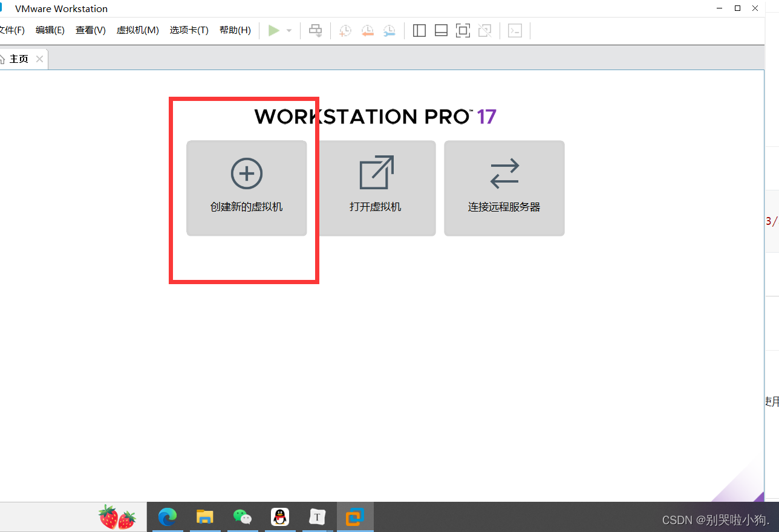
Task: Click the strawberry icon on the taskbar
Action: coord(117,517)
